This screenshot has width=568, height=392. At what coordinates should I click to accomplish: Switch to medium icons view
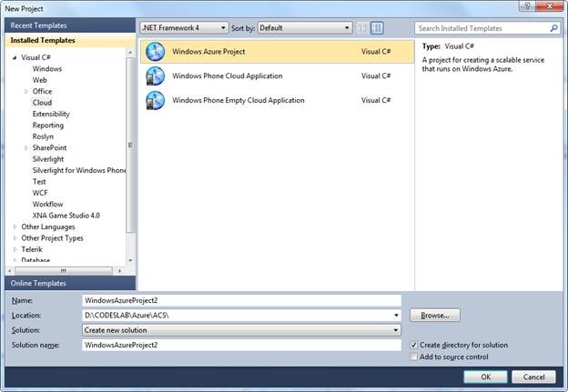(x=377, y=28)
